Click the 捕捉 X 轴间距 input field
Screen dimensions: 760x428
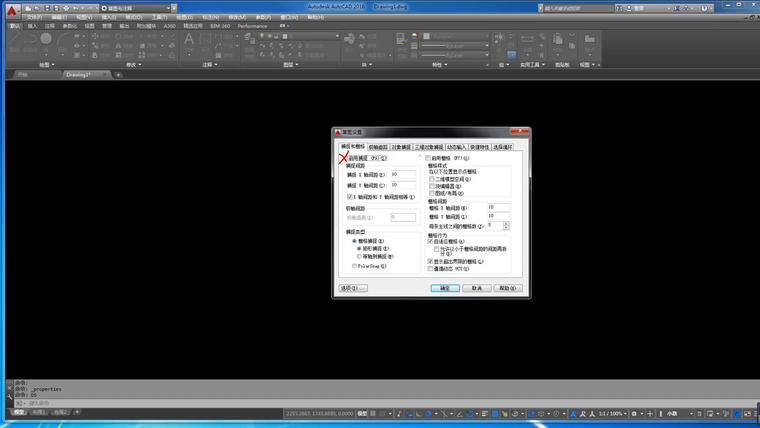point(402,174)
